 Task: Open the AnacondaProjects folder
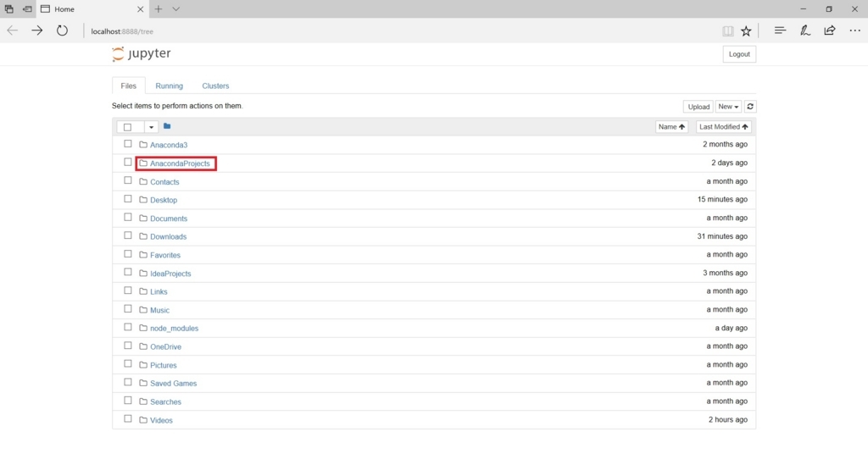pos(180,163)
